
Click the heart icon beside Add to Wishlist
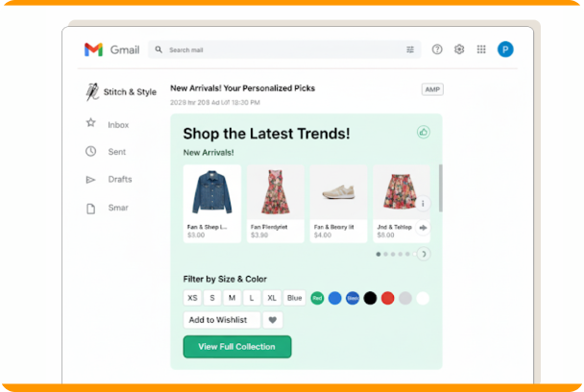273,320
